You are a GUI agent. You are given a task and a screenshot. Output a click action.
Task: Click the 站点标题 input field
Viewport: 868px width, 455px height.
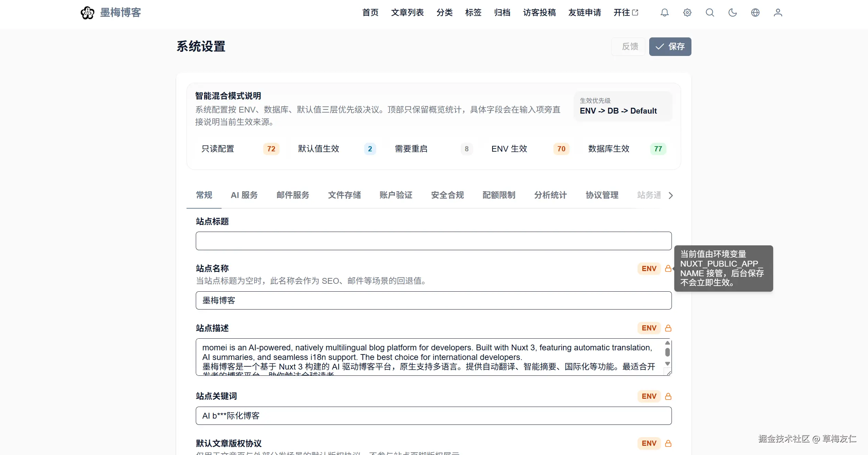coord(433,241)
